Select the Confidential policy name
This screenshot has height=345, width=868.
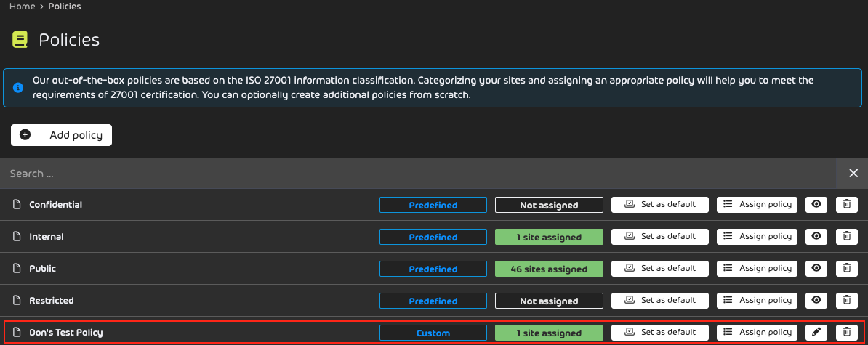coord(55,205)
